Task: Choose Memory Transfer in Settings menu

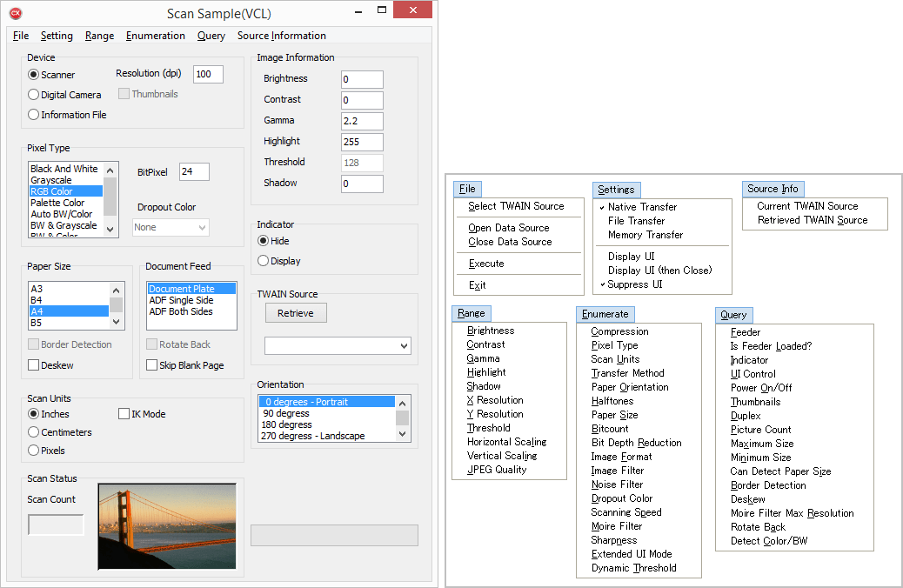Action: click(x=645, y=235)
